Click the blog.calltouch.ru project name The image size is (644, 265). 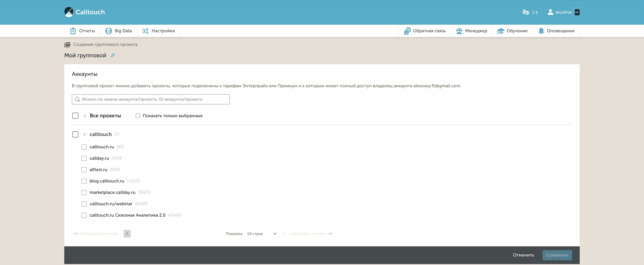107,181
